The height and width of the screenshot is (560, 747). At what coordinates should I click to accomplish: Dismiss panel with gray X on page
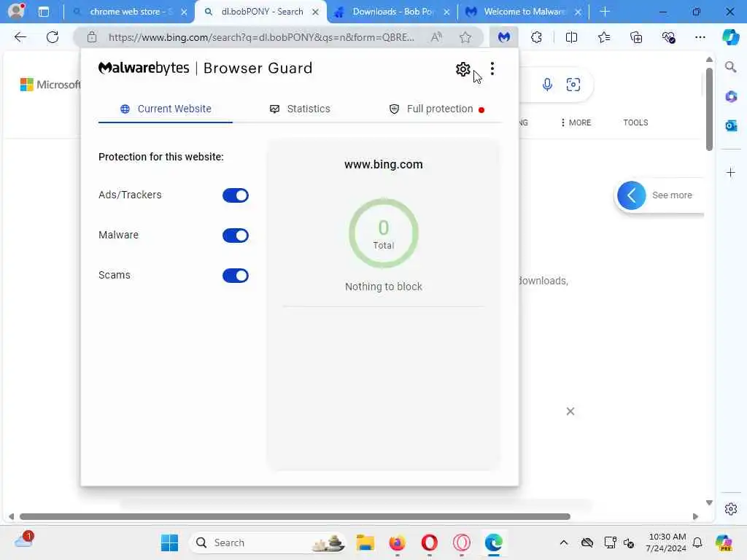[x=570, y=411]
